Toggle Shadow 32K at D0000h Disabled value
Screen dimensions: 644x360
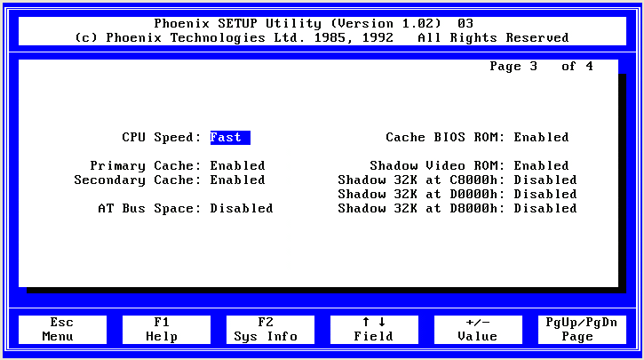point(545,194)
